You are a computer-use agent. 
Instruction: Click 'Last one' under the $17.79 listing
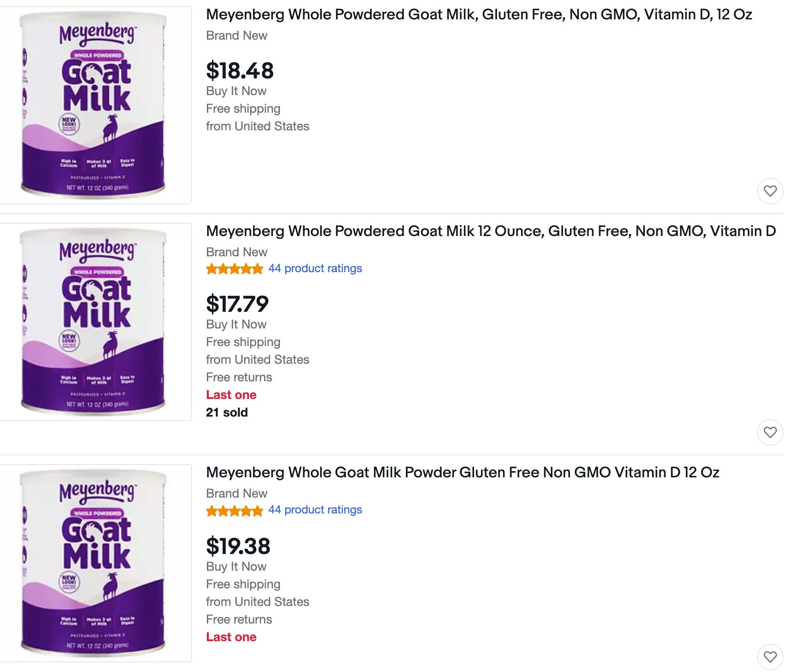tap(231, 395)
